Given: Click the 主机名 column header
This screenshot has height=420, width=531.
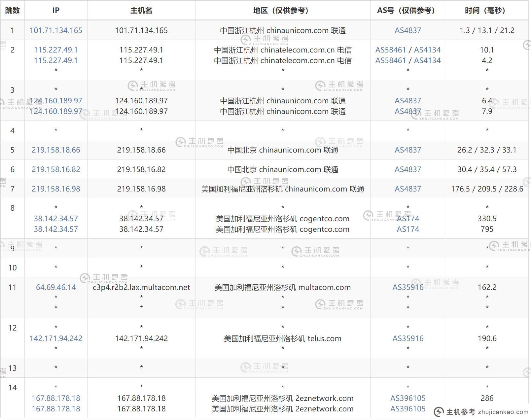Looking at the screenshot, I should coord(141,11).
